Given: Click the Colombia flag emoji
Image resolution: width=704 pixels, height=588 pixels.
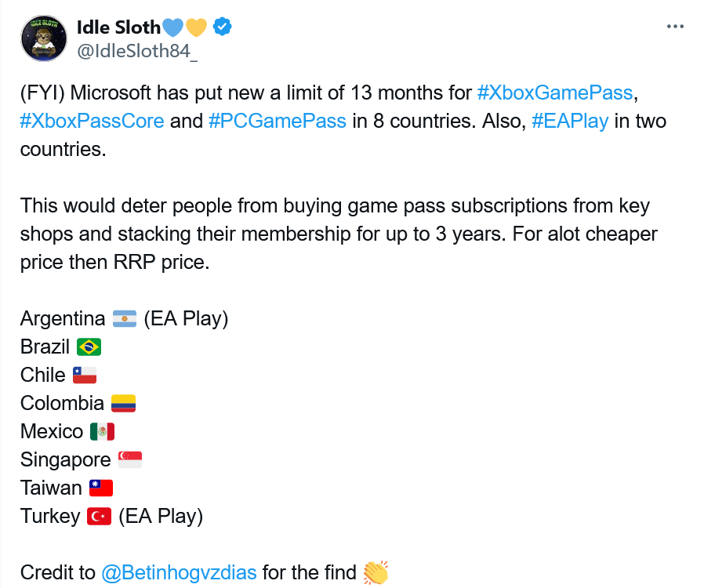Looking at the screenshot, I should [x=123, y=404].
